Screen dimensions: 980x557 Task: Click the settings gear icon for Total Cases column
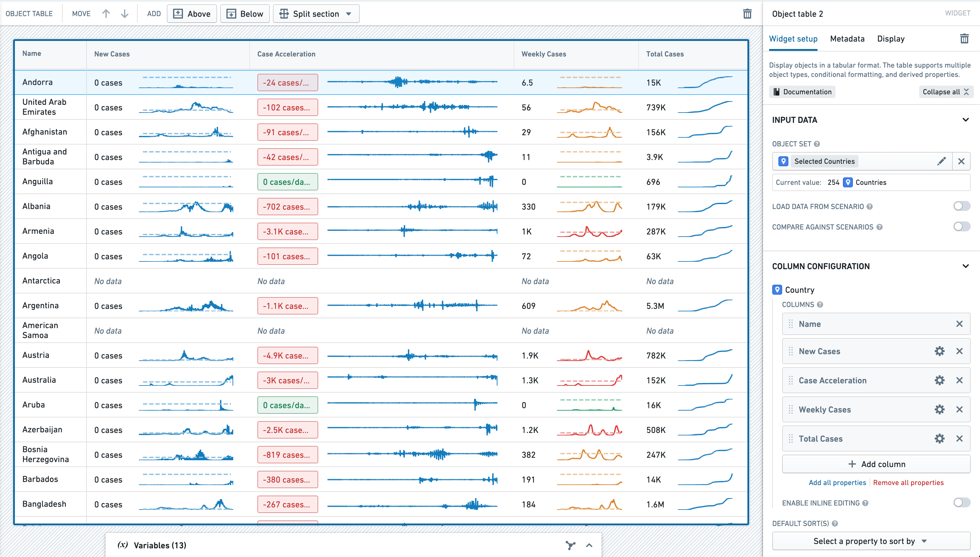(x=940, y=439)
